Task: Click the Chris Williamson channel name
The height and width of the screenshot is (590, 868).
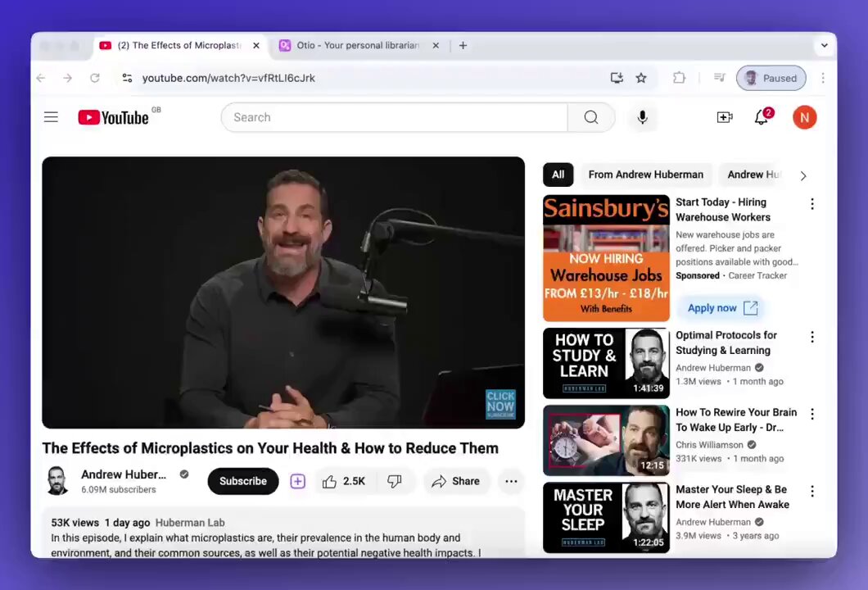Action: pyautogui.click(x=709, y=445)
